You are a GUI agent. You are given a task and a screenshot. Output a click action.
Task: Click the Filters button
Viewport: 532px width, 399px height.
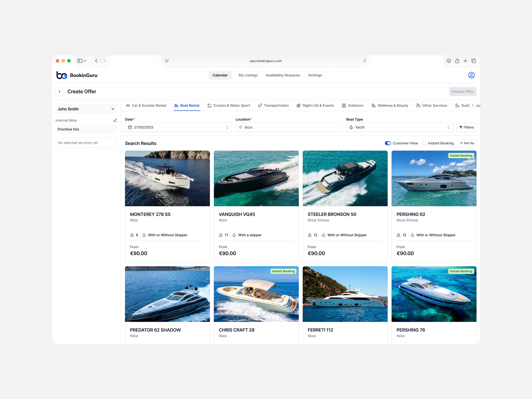(x=466, y=127)
